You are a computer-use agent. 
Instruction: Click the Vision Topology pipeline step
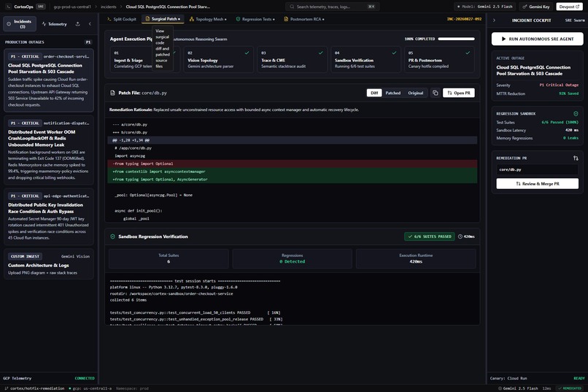tap(218, 59)
